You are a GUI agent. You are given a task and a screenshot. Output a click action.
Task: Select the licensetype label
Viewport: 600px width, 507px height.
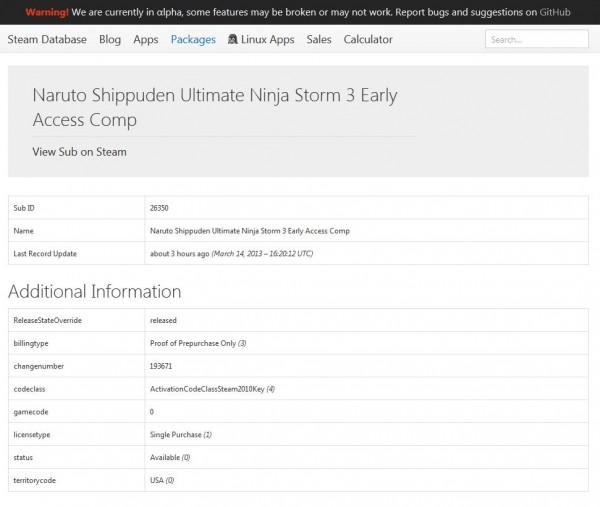click(x=32, y=435)
